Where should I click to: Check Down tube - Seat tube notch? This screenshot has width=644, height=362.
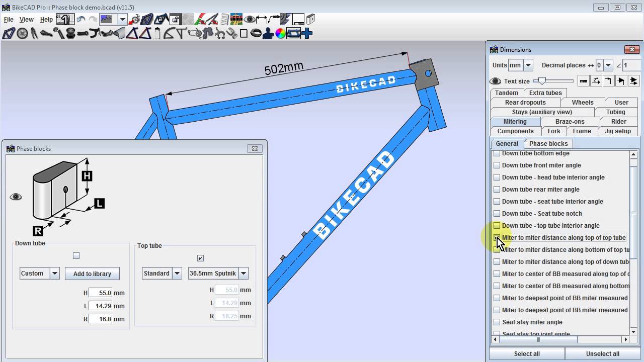pyautogui.click(x=497, y=213)
